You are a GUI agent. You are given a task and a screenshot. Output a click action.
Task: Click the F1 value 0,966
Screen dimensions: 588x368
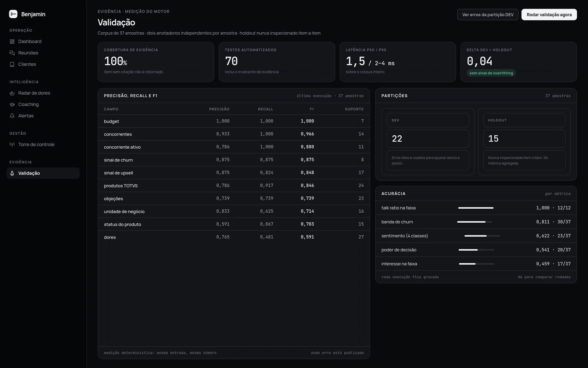point(307,134)
